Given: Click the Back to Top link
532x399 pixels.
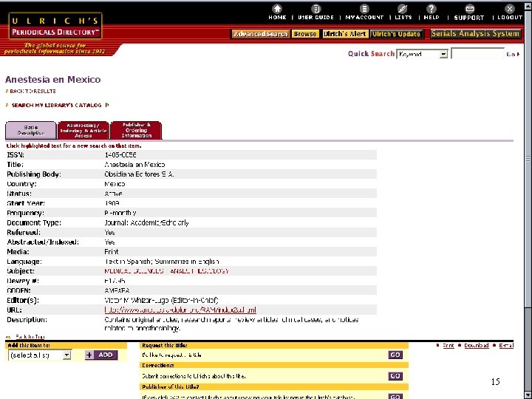Looking at the screenshot, I should 30,337.
